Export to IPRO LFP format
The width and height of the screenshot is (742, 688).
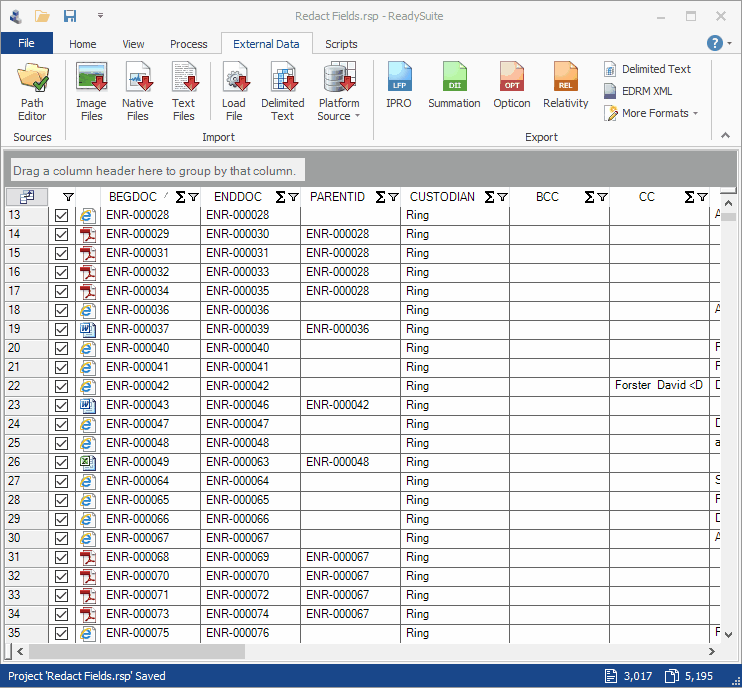click(x=398, y=86)
